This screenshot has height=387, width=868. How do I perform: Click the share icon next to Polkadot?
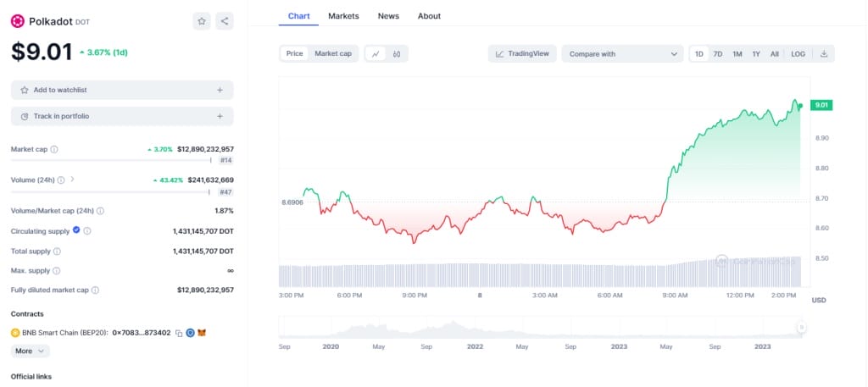point(224,21)
